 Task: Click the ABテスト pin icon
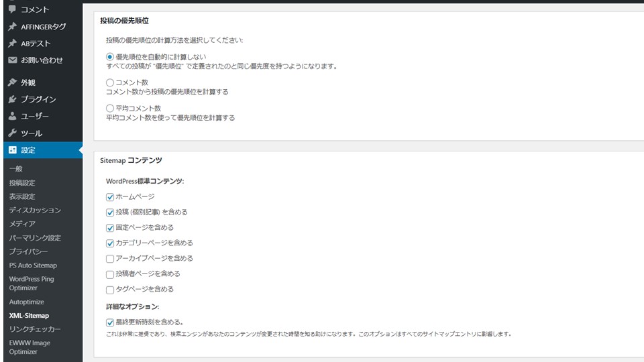(12, 43)
